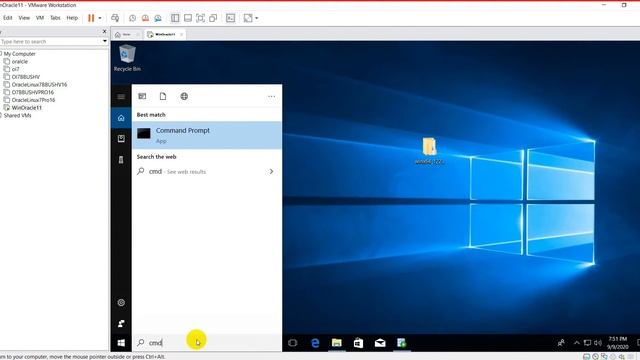This screenshot has height=360, width=640.
Task: Show hidden tray icons chevron
Action: (577, 343)
